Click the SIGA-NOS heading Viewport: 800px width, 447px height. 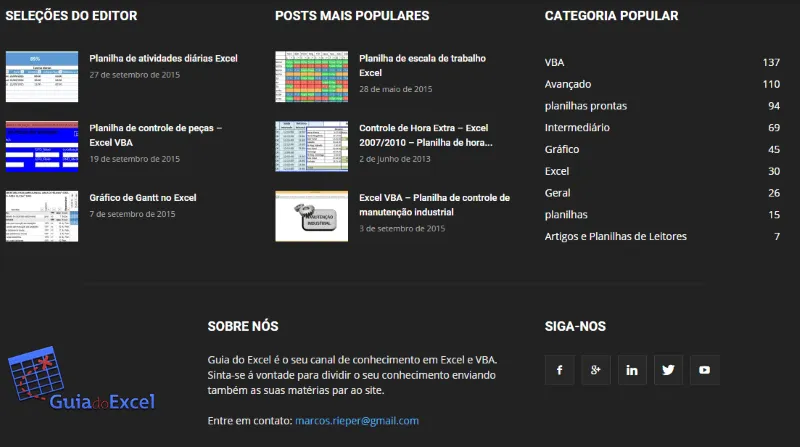click(x=575, y=327)
